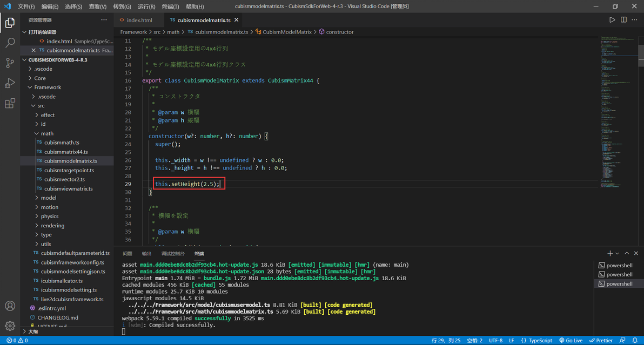This screenshot has width=644, height=345.
Task: Open the 选择(S) menu
Action: tap(73, 6)
